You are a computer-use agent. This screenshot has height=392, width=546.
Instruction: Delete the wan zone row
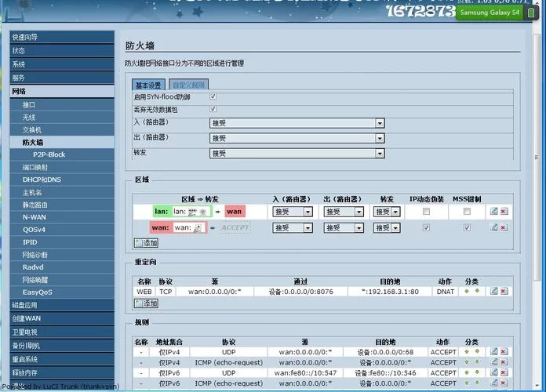coord(504,227)
